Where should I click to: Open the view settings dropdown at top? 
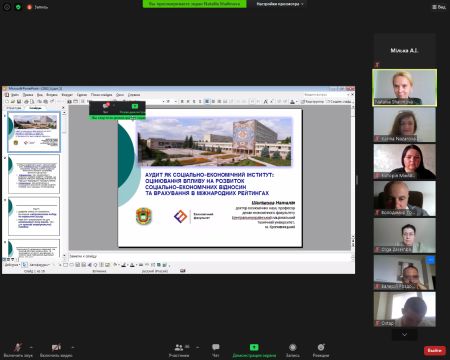(280, 4)
